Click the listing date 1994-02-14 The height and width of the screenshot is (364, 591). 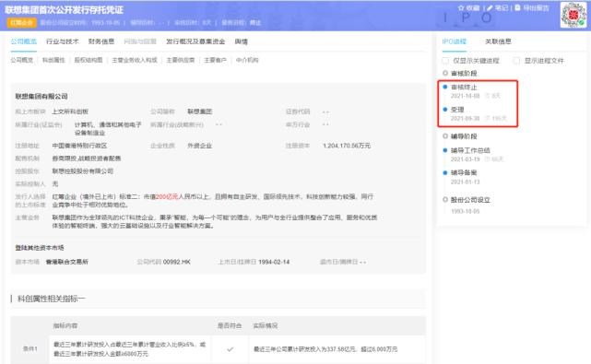point(274,262)
